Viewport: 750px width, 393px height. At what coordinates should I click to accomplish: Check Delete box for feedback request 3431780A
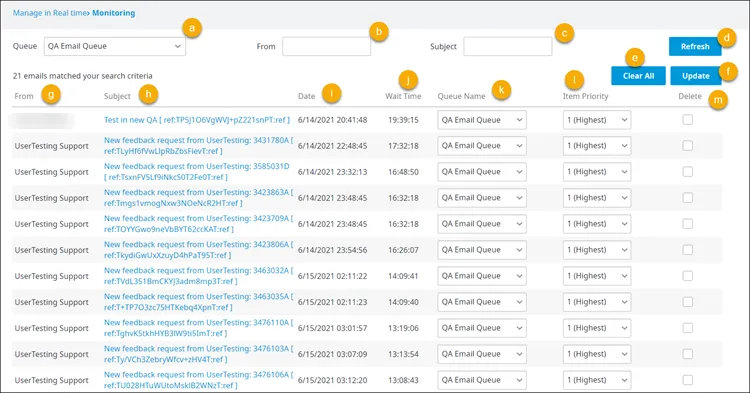(687, 145)
